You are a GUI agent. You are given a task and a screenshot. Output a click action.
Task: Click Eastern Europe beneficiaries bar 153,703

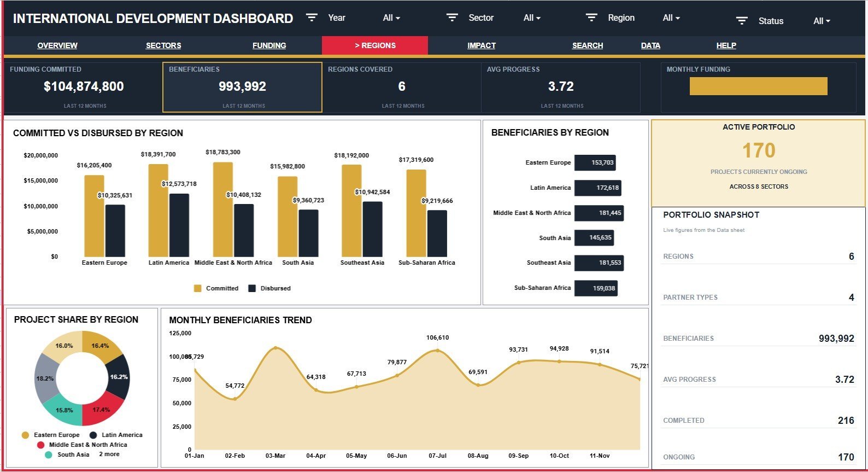pyautogui.click(x=595, y=162)
